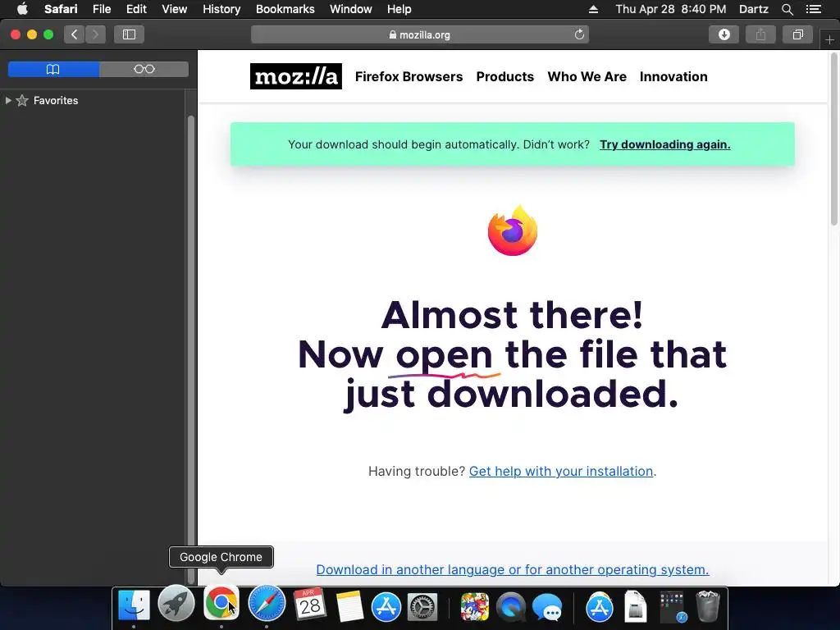Show the tab overview button

pyautogui.click(x=797, y=34)
